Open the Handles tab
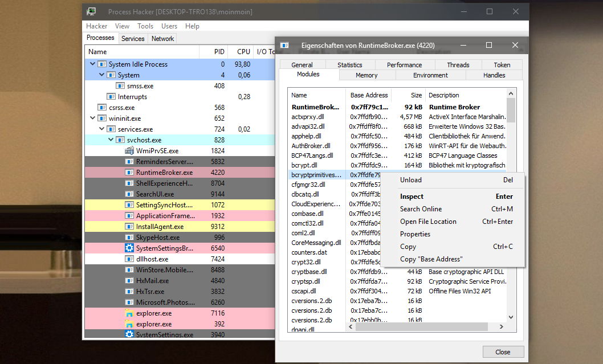 click(x=494, y=75)
